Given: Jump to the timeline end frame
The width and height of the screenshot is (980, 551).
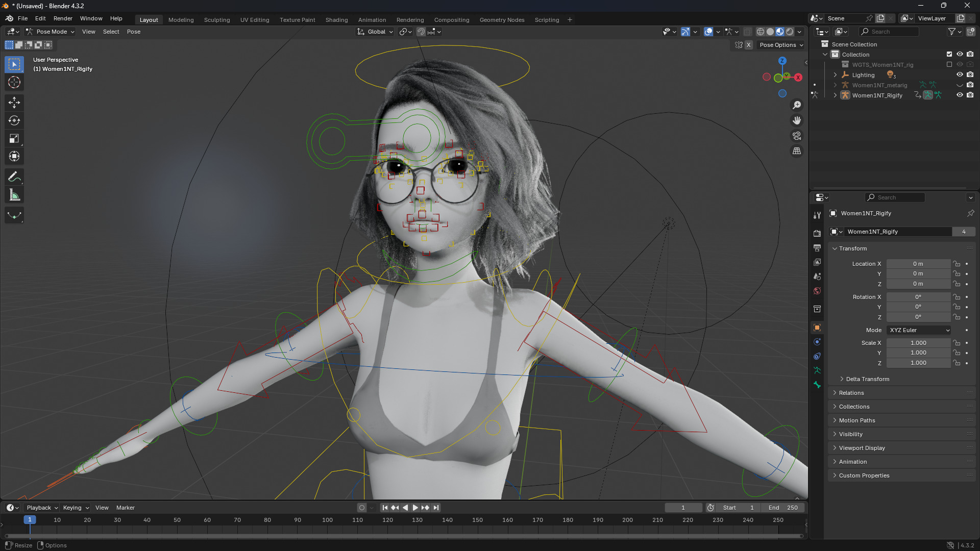Looking at the screenshot, I should point(436,508).
